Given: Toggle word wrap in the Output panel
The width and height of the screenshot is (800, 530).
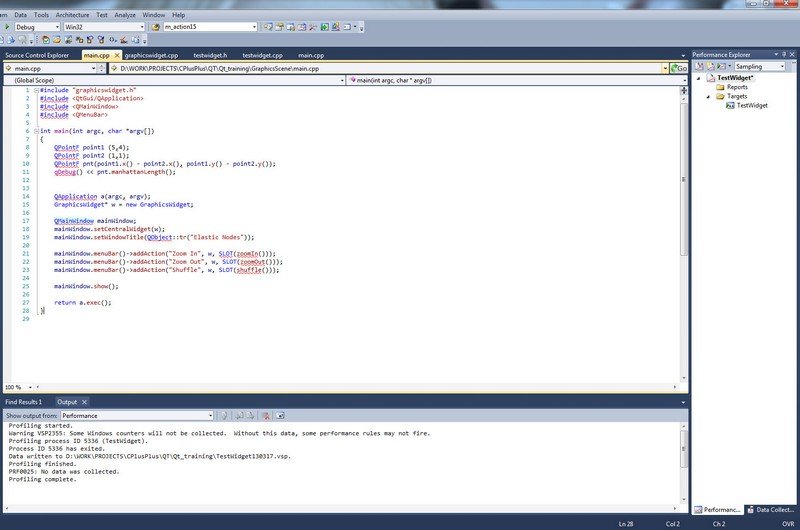Looking at the screenshot, I should 280,415.
